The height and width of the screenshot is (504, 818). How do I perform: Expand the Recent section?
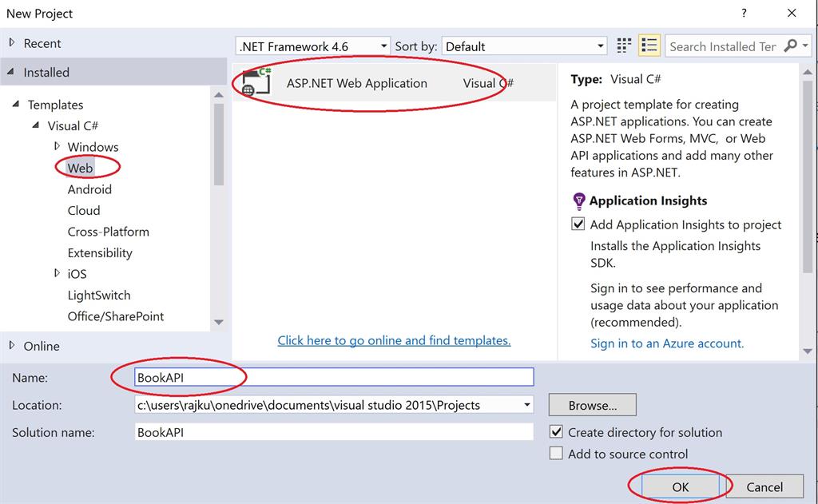coord(11,43)
